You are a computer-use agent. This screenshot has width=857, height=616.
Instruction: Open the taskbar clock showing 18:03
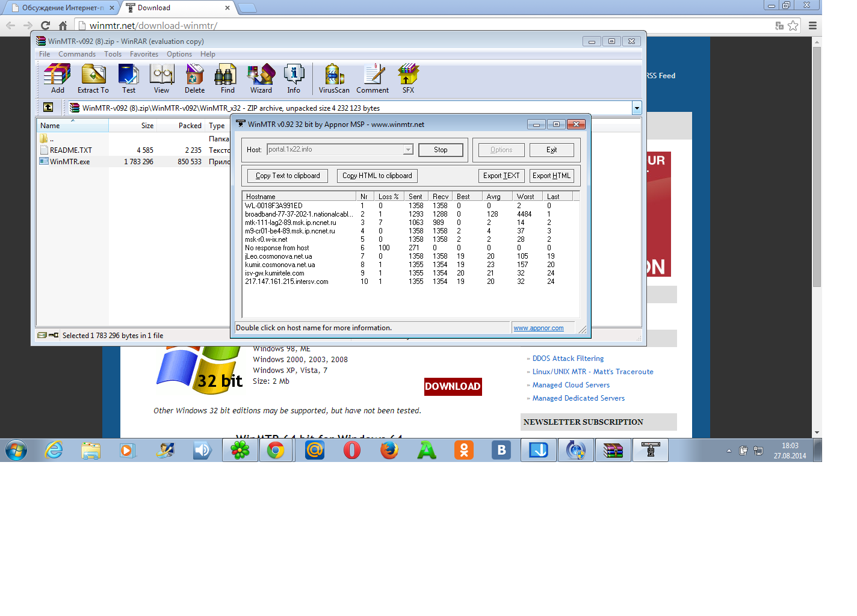790,451
